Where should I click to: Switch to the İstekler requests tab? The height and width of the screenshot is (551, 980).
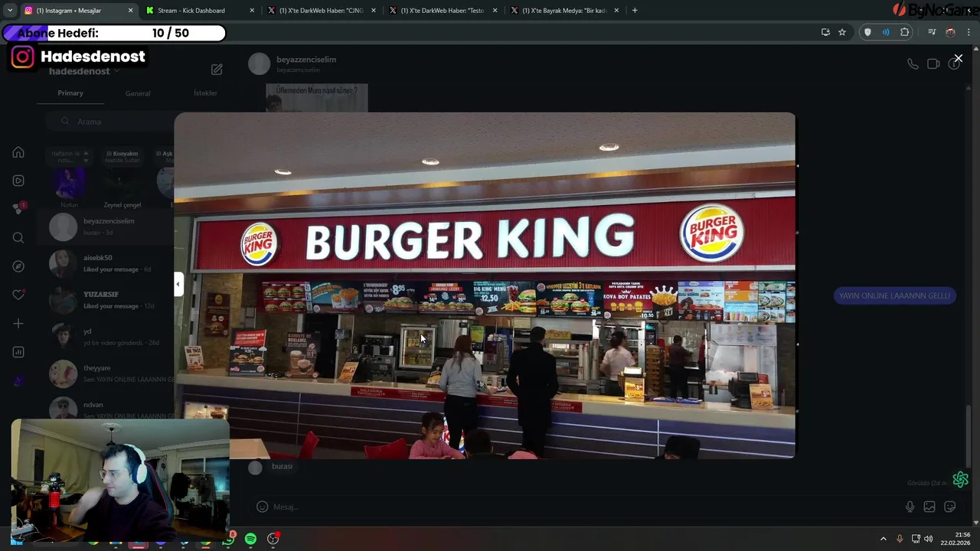(x=205, y=93)
